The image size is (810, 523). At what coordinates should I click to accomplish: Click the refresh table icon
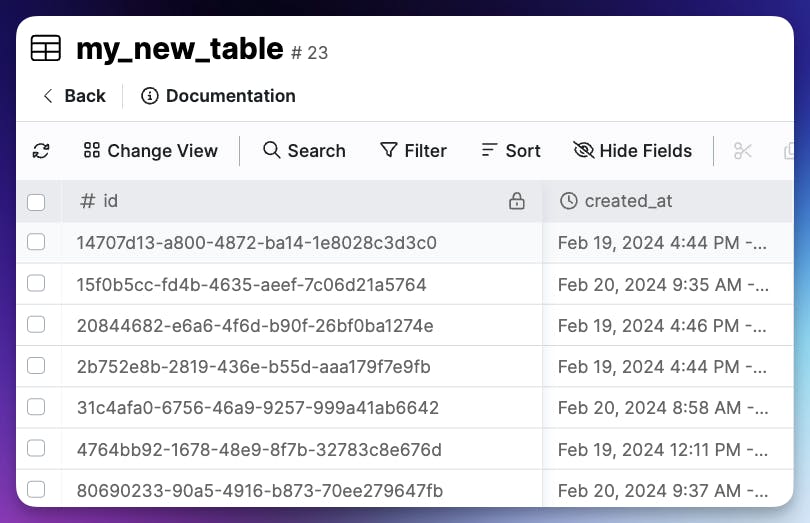pos(41,151)
